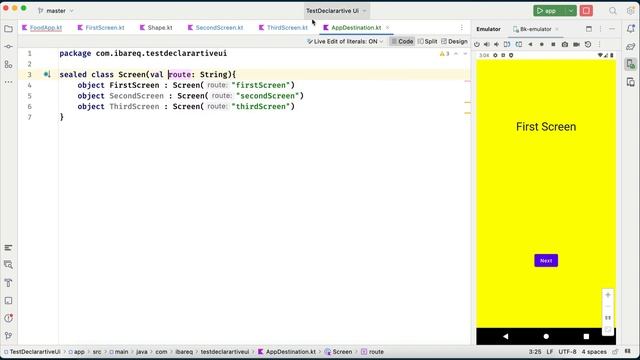Switch editor to Split view

[427, 41]
